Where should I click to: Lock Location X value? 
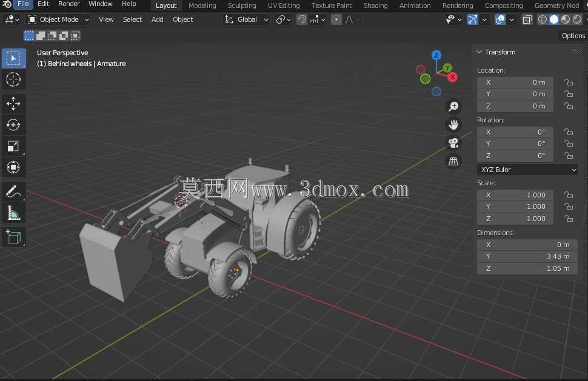coord(569,82)
